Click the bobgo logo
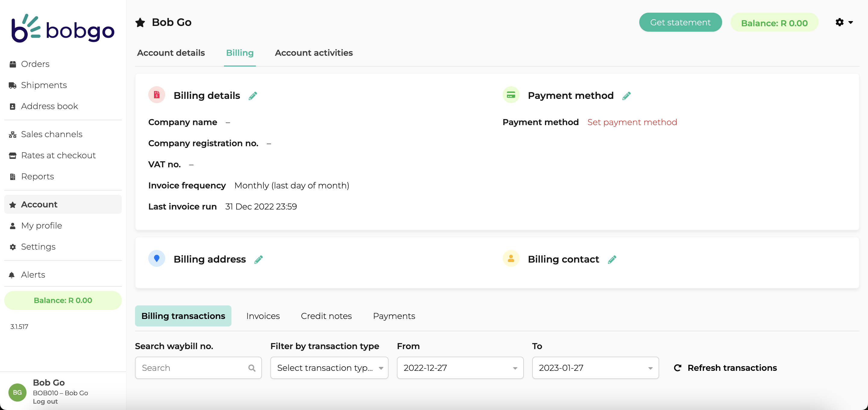The height and width of the screenshot is (410, 868). pos(63,28)
